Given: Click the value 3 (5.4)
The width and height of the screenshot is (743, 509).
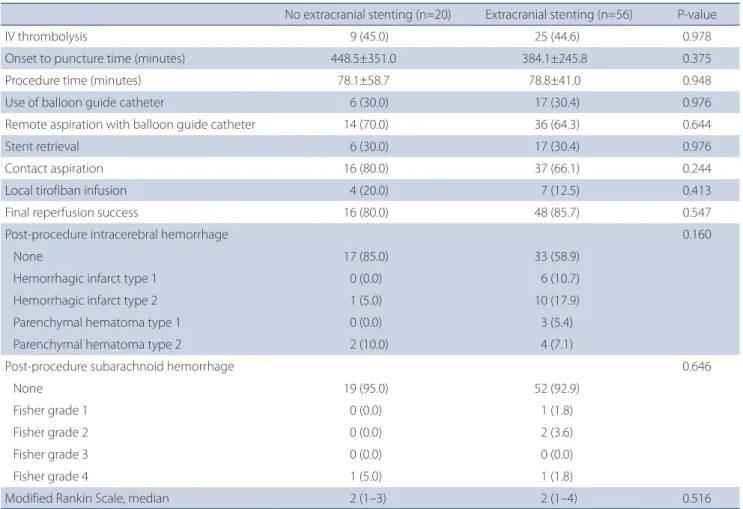Looking at the screenshot, I should [x=557, y=323].
